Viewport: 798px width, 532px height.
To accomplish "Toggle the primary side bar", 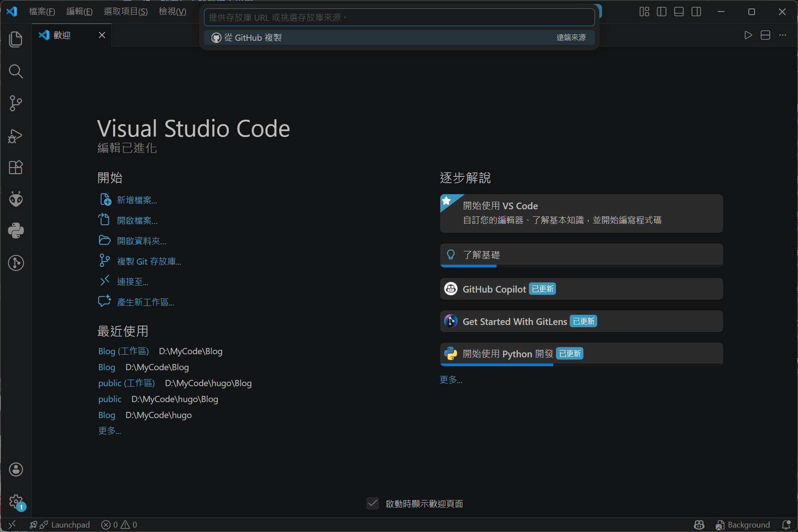I will (x=661, y=12).
